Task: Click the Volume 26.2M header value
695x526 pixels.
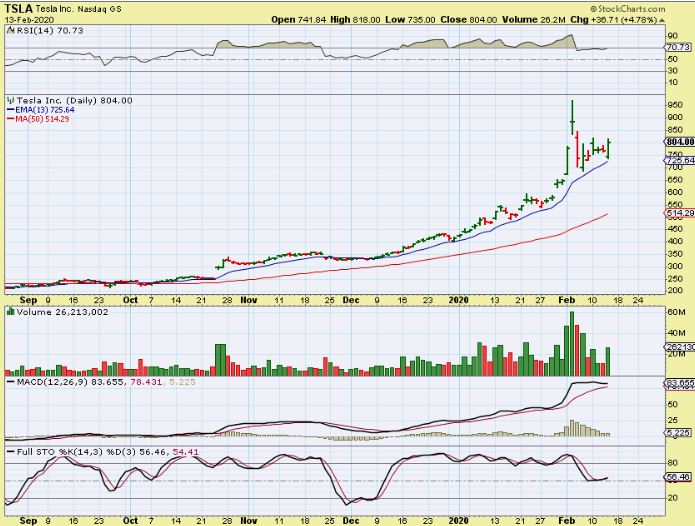Action: 534,20
